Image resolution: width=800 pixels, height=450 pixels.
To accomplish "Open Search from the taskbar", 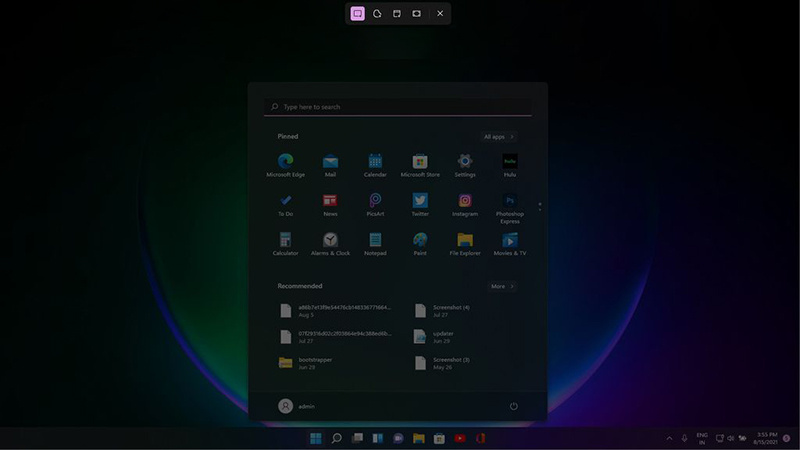I will pyautogui.click(x=337, y=438).
